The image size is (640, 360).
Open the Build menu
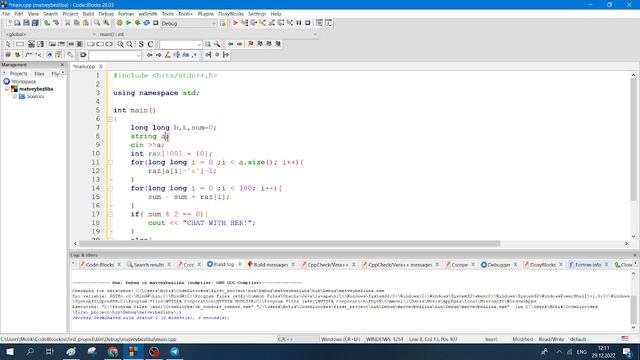(88, 14)
